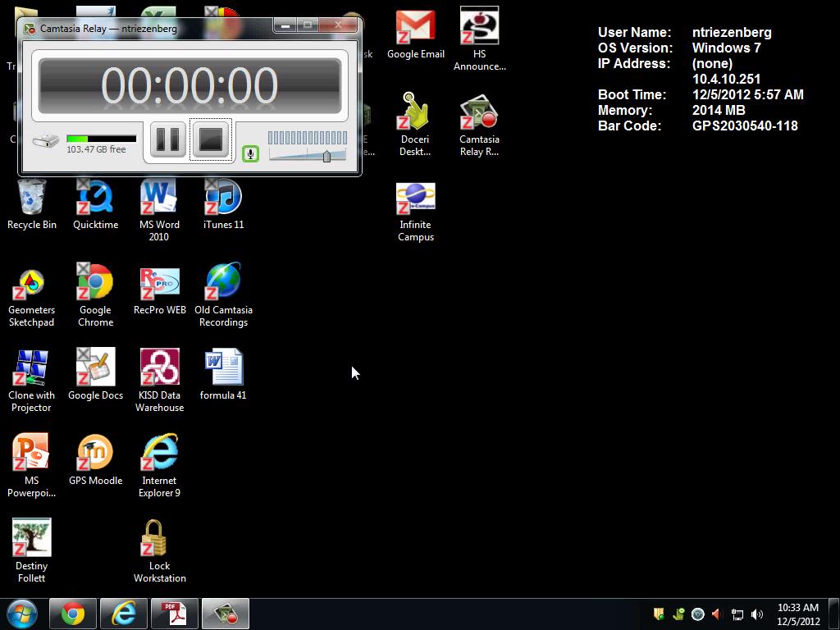Open the PDF reader taskbar button

click(175, 614)
